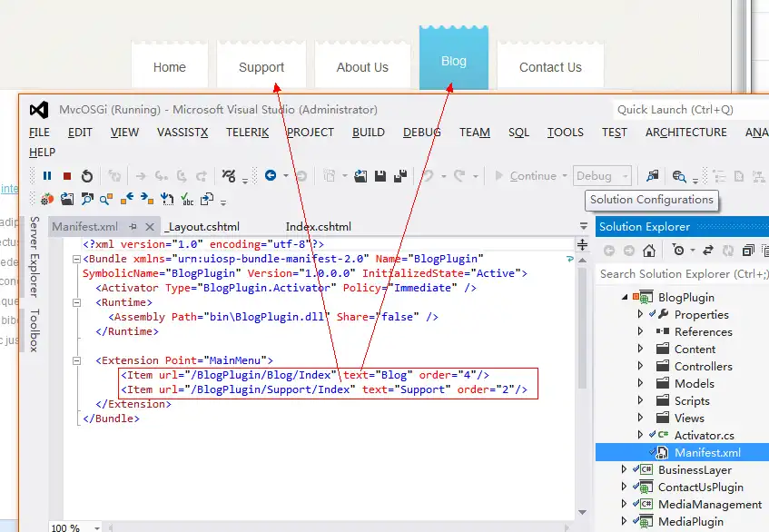
Task: Click Pending Changes Filter clock icon
Action: 678,251
